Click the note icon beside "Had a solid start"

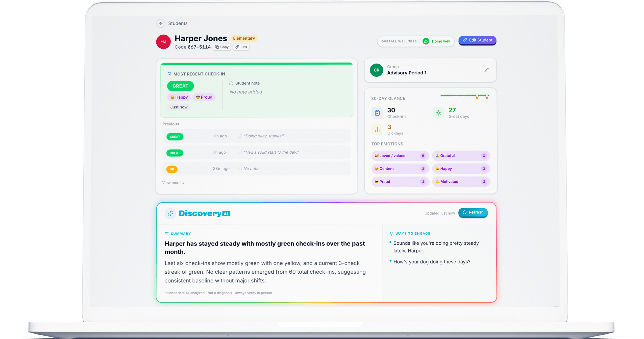click(240, 152)
